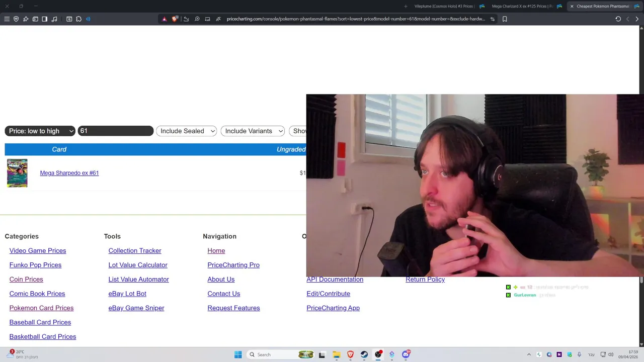Open the Include Variants dropdown
This screenshot has width=644, height=362.
coord(253,131)
